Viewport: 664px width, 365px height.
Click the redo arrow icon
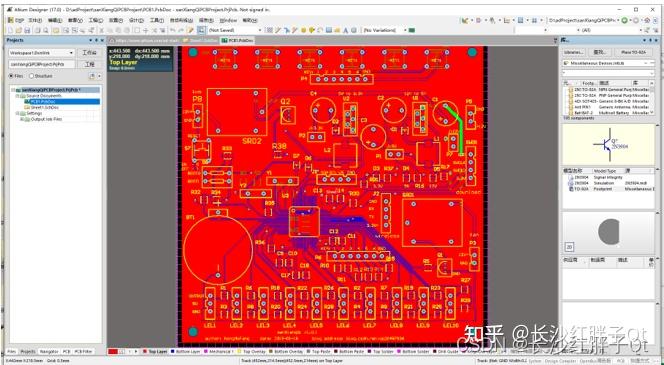click(182, 30)
